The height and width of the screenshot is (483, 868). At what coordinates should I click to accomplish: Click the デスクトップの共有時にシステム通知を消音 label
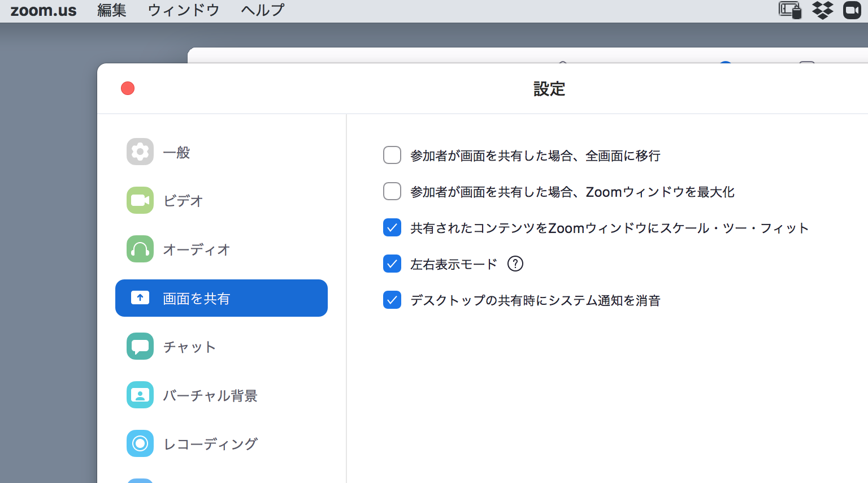pos(535,300)
